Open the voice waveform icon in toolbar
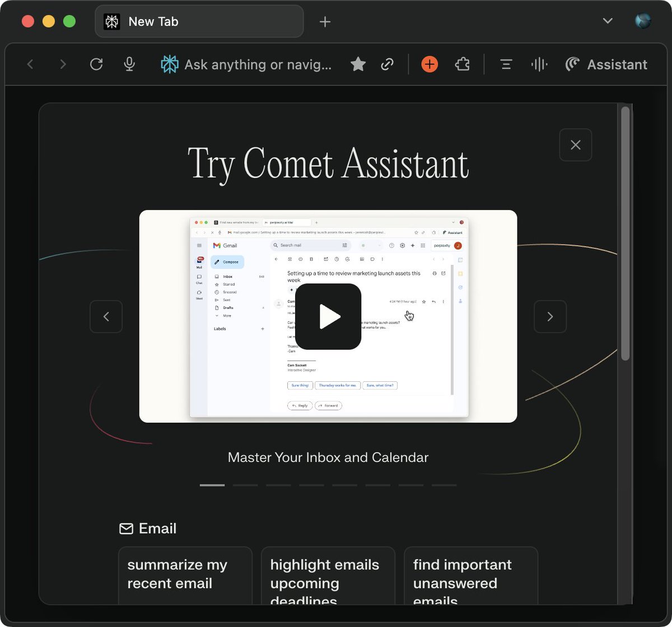Image resolution: width=672 pixels, height=627 pixels. click(539, 64)
